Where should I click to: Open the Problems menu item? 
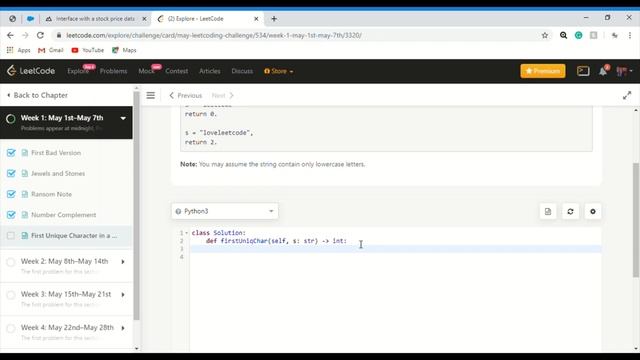coord(113,71)
